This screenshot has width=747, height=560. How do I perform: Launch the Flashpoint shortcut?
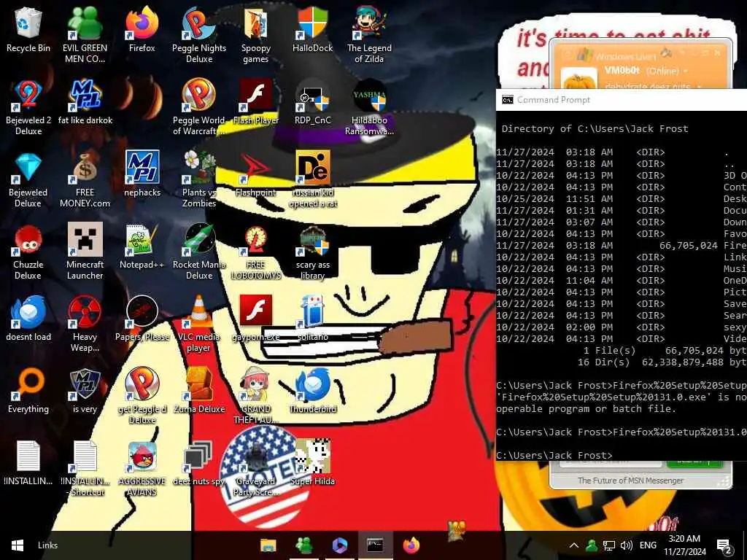coord(256,174)
